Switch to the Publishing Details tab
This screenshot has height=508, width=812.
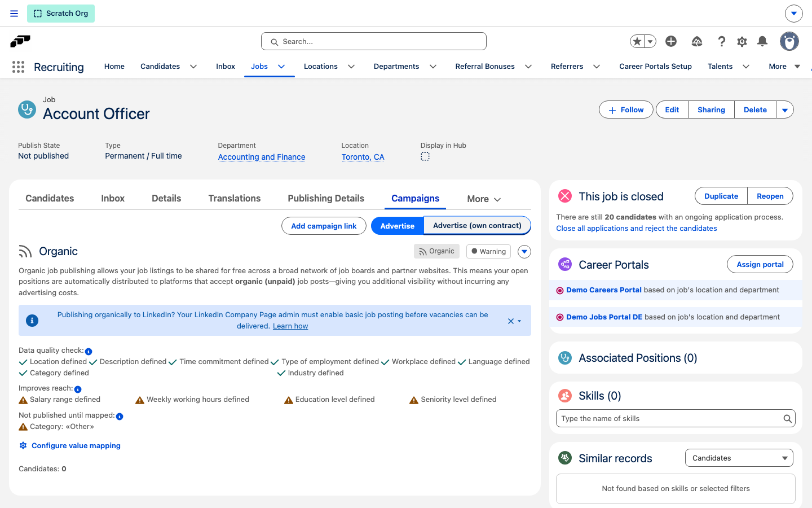[326, 198]
